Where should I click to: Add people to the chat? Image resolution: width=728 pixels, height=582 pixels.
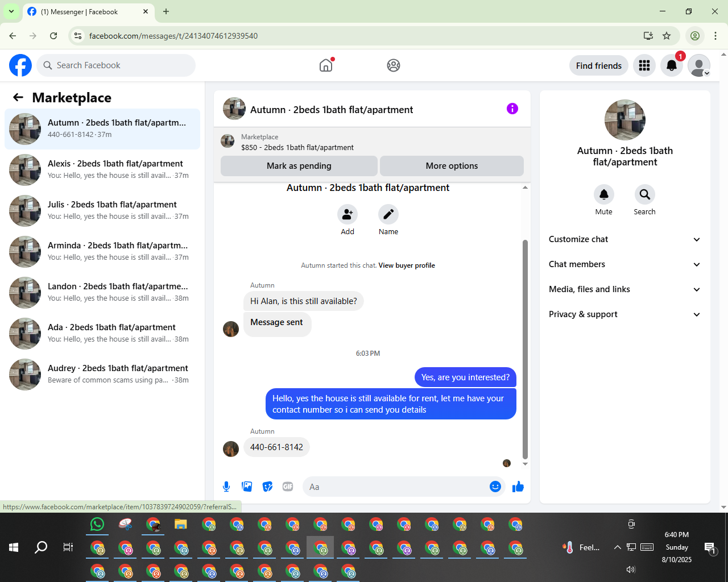coord(348,214)
